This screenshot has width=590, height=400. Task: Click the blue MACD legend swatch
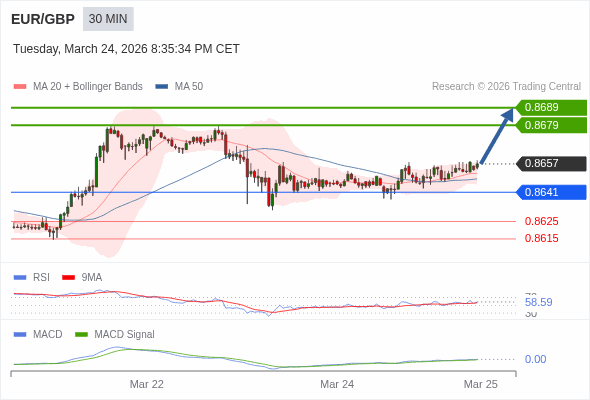20,335
